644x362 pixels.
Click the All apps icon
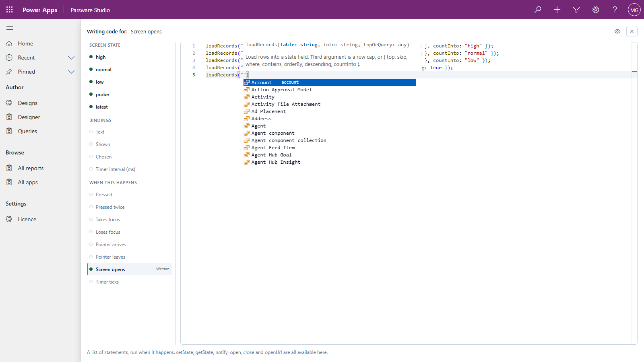(9, 182)
